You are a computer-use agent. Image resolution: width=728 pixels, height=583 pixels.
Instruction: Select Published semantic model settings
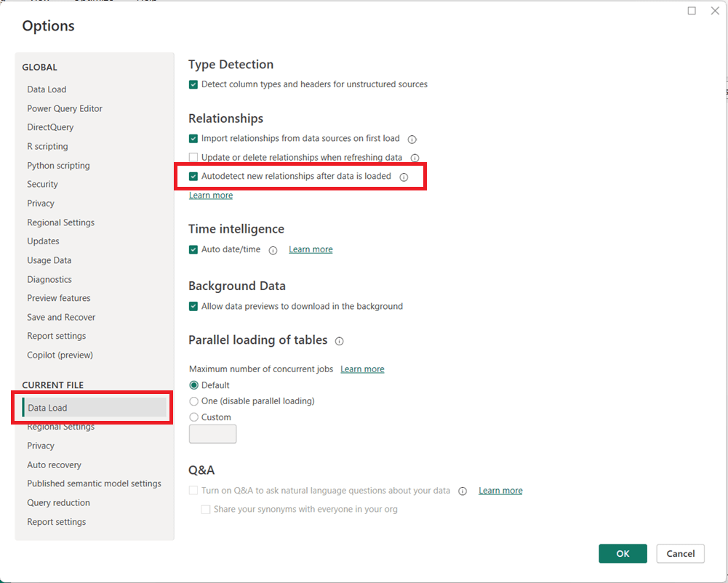click(x=94, y=484)
